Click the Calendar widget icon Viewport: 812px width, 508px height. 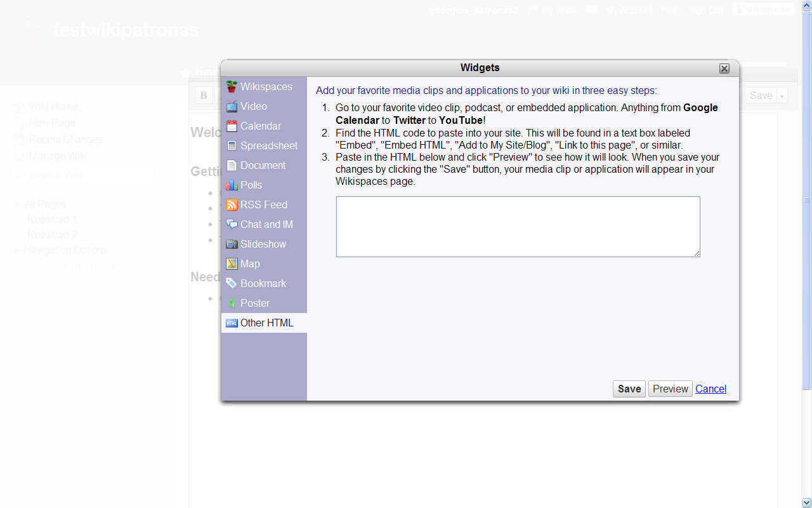point(232,126)
